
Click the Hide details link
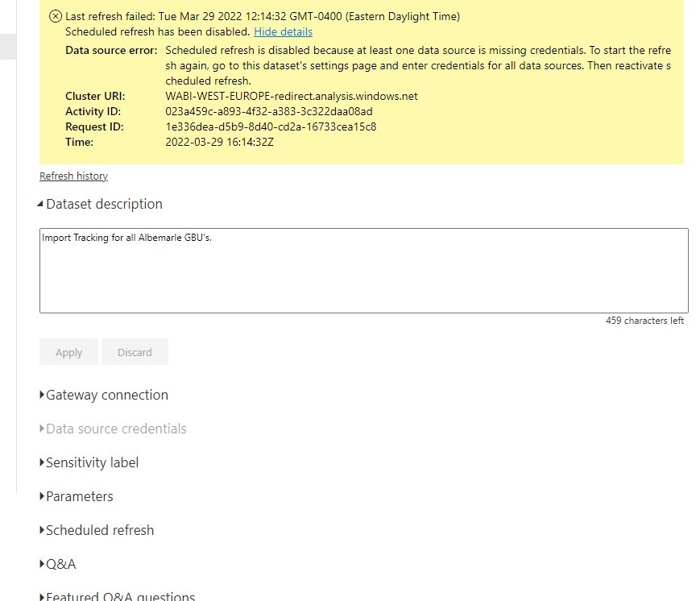[x=283, y=31]
